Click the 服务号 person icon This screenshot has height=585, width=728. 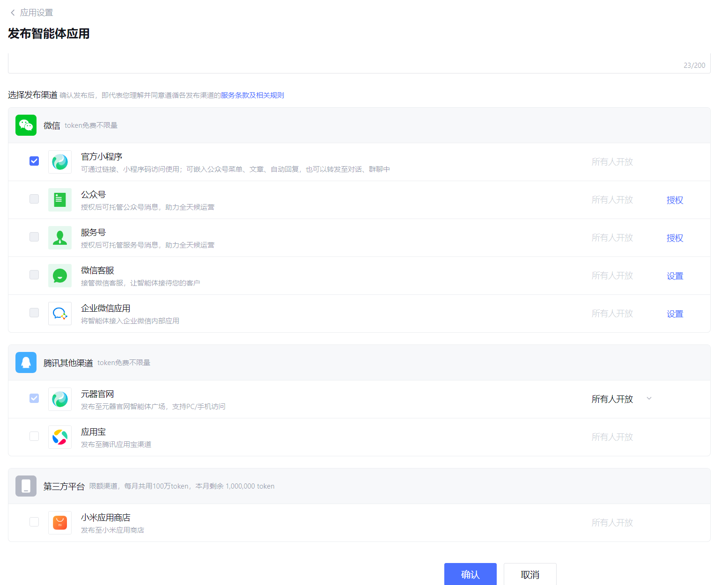tap(60, 237)
